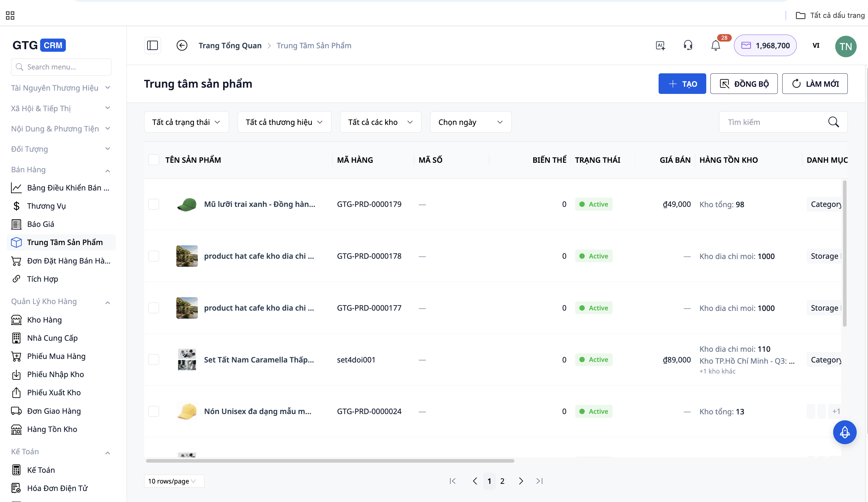Click the back arrow circle icon
The height and width of the screenshot is (502, 868).
[182, 46]
